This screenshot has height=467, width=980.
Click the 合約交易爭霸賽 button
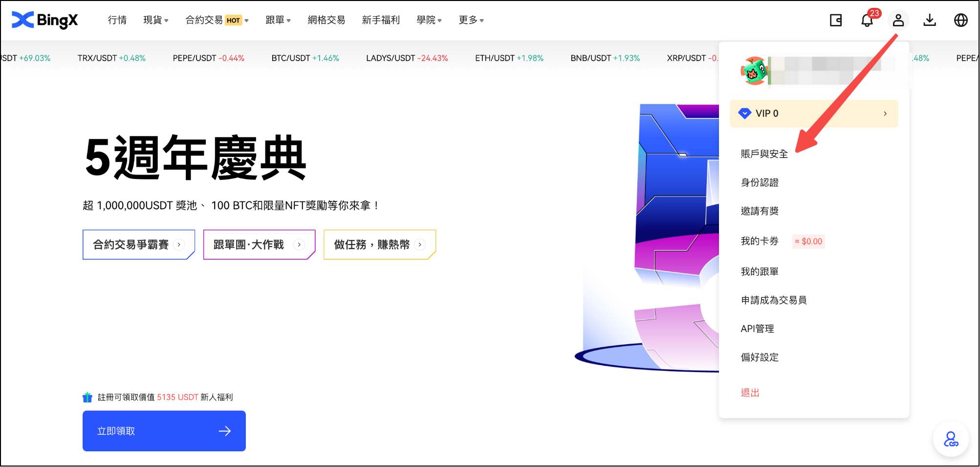coord(138,245)
